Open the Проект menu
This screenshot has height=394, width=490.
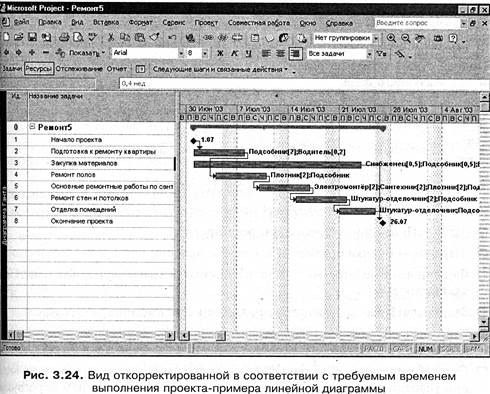pos(206,23)
